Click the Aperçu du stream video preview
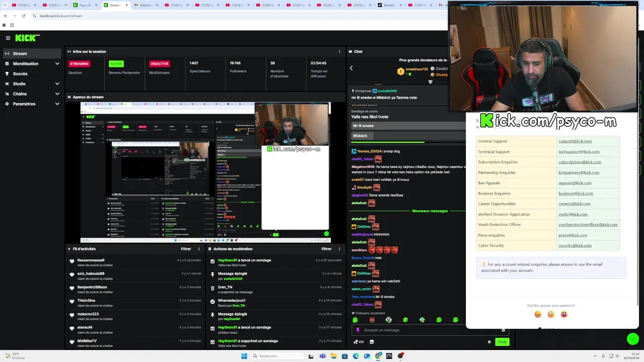The image size is (644, 362). 205,172
